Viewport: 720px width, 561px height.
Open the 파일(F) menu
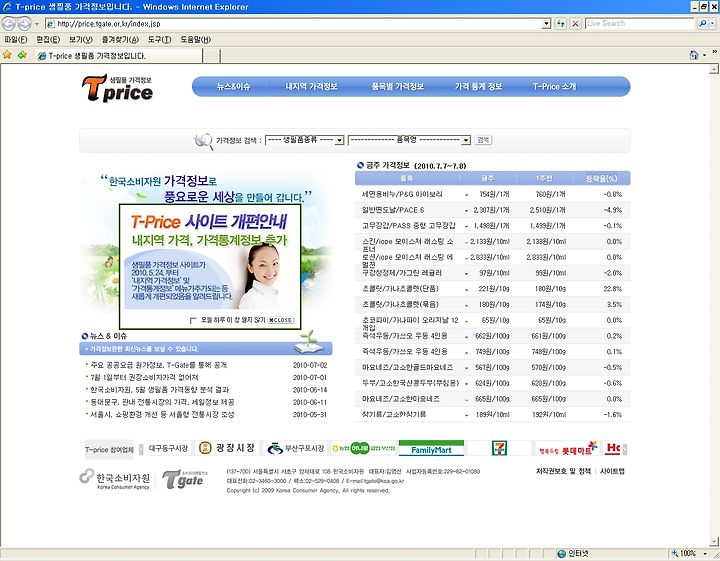pos(16,39)
